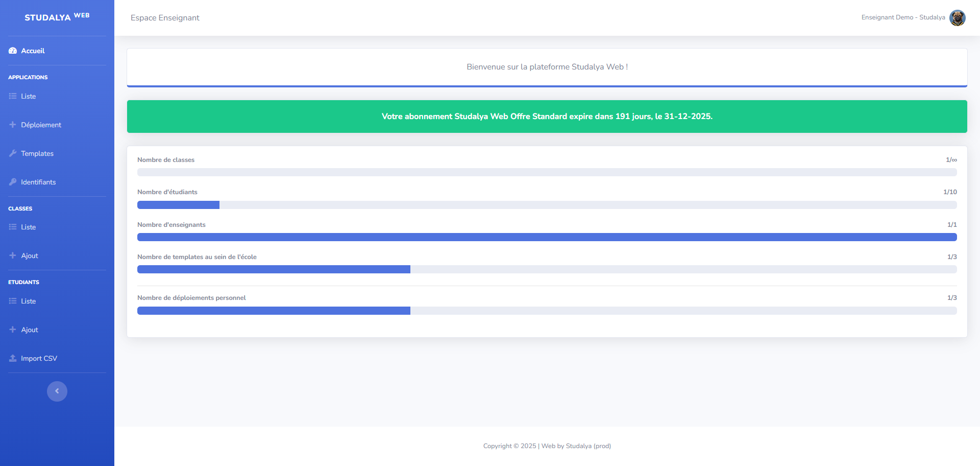Click the 1/∞ classes count

tap(951, 160)
